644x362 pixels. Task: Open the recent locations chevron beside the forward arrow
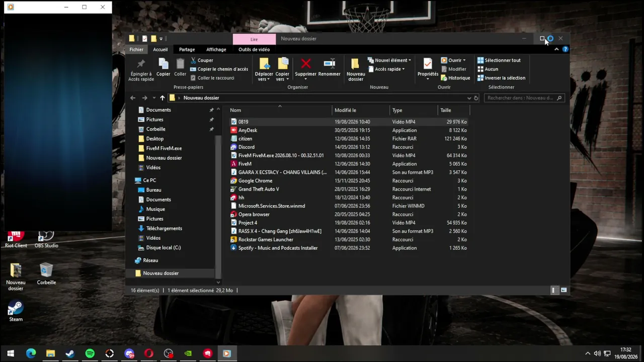153,98
